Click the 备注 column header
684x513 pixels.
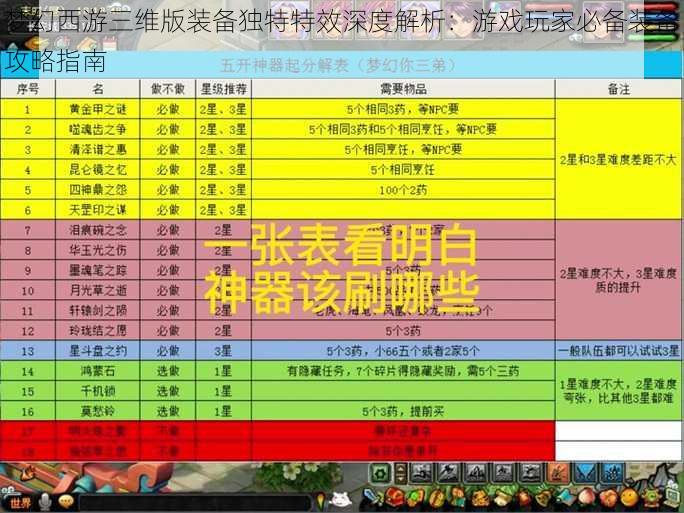pyautogui.click(x=619, y=89)
